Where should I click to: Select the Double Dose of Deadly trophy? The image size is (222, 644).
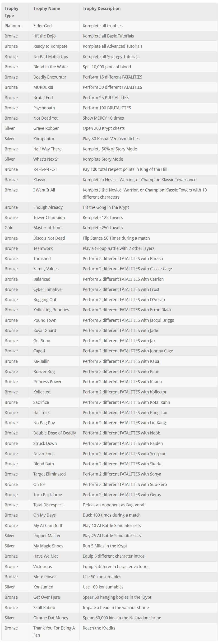(x=55, y=433)
